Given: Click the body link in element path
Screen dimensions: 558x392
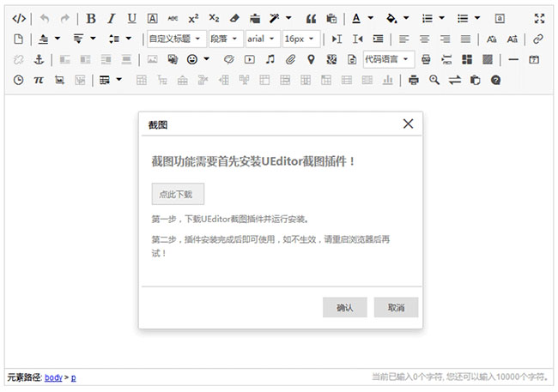Looking at the screenshot, I should pos(53,377).
